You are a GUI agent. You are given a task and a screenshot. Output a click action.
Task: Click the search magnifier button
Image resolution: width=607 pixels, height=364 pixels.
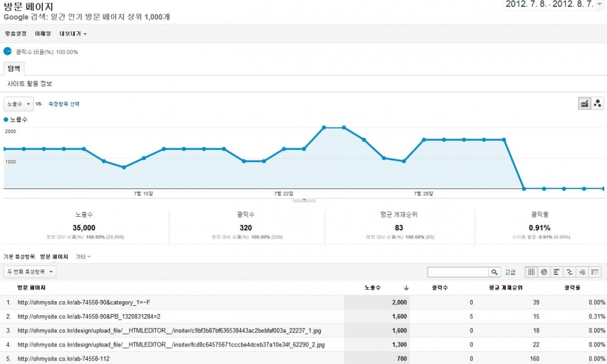tap(495, 272)
